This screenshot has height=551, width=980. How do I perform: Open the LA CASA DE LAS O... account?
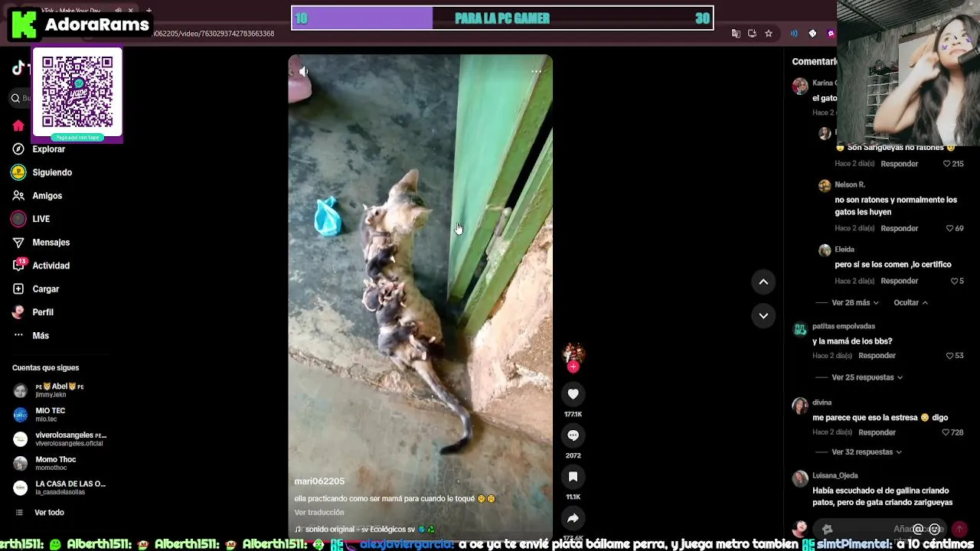[60, 488]
